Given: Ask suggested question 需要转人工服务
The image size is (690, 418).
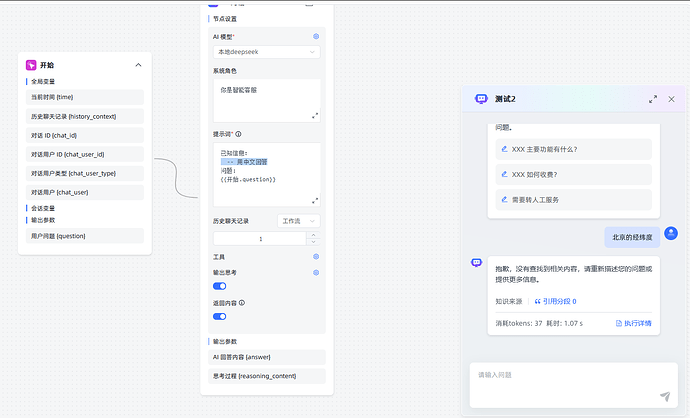Looking at the screenshot, I should tap(573, 200).
